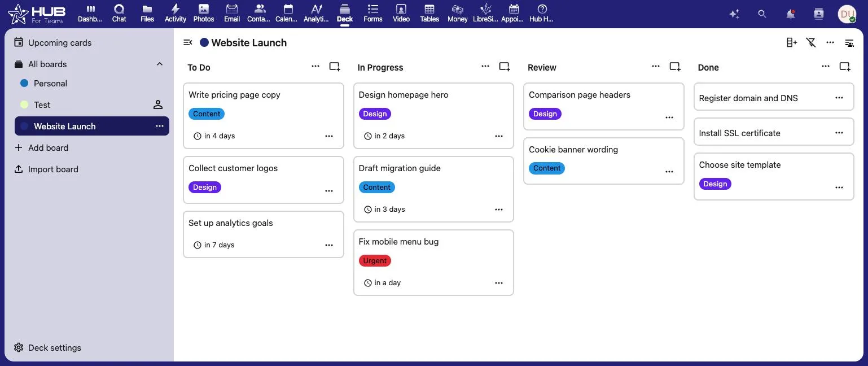Open the Files app
Viewport: 868px width, 366px height.
[x=147, y=14]
